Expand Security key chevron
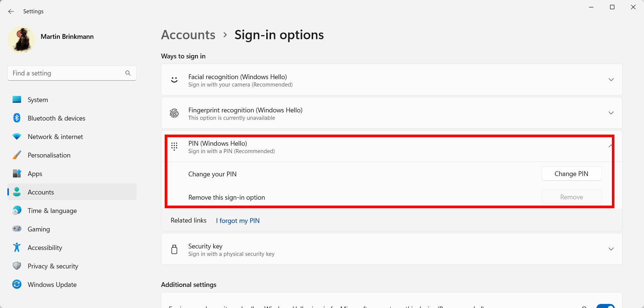Image resolution: width=644 pixels, height=308 pixels. pos(611,249)
